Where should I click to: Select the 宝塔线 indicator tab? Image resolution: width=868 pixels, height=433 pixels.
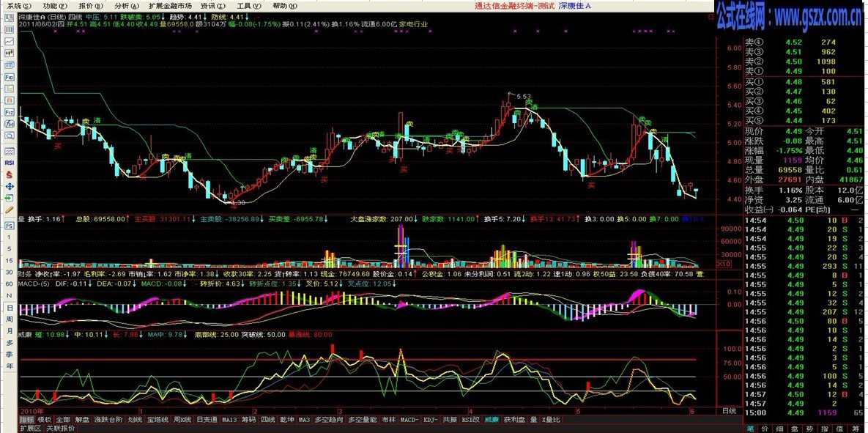157,419
